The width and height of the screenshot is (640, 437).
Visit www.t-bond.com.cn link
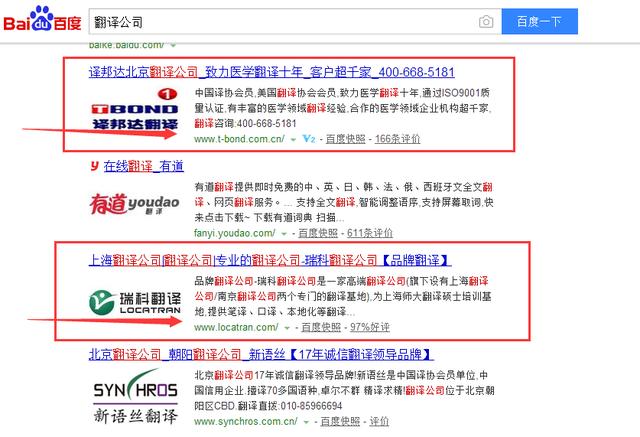point(239,139)
